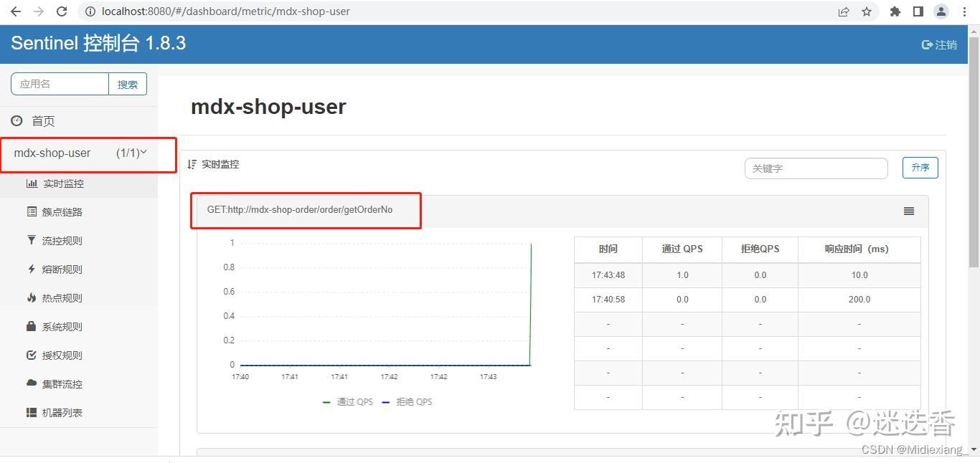Click the 热点规则 flame icon

[x=30, y=297]
